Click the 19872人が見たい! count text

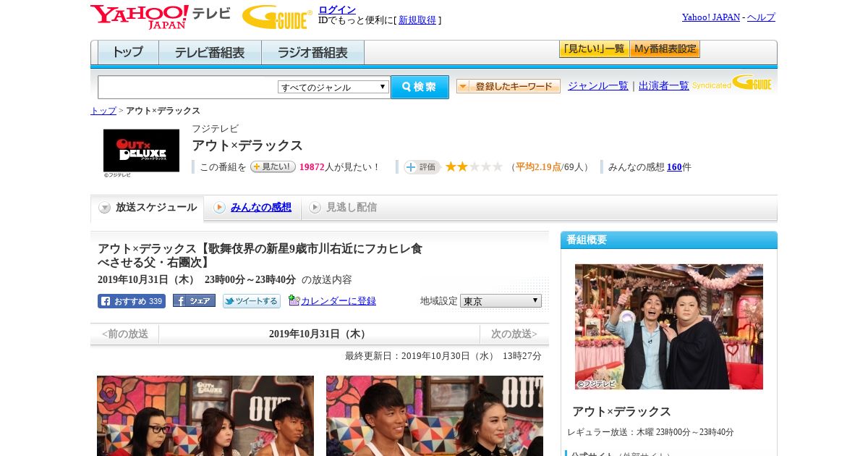click(x=340, y=167)
